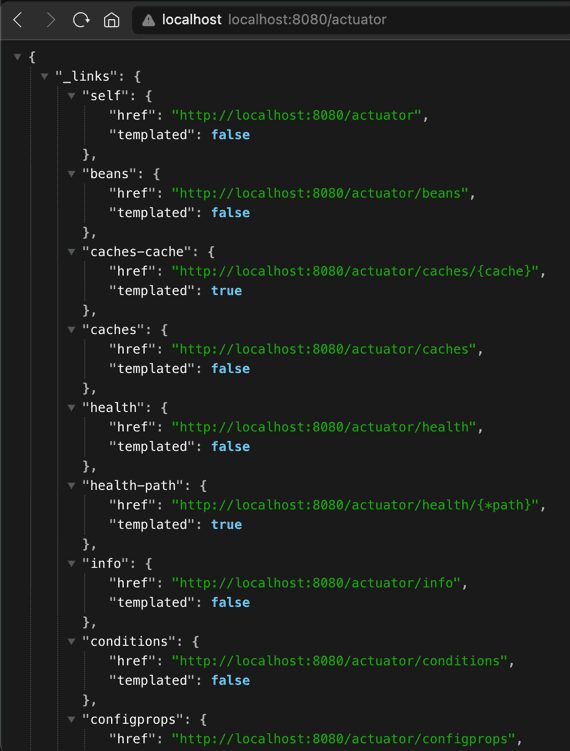Collapse the "health" node

tap(71, 408)
